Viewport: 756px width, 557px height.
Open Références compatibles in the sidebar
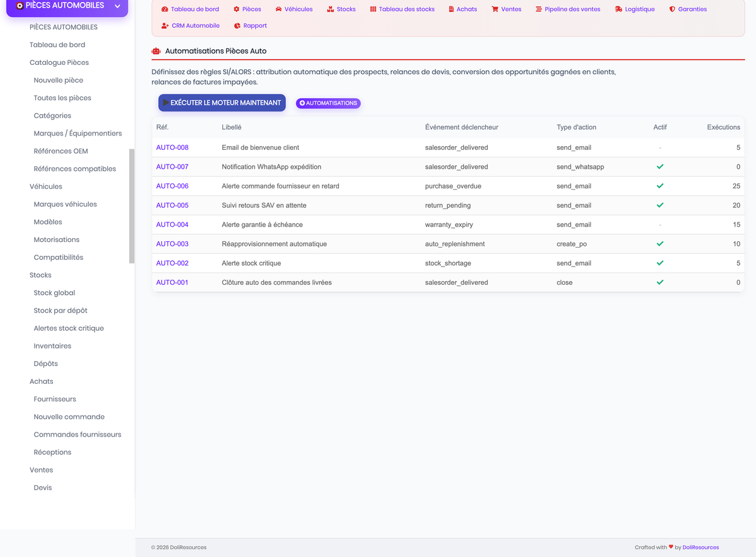75,168
